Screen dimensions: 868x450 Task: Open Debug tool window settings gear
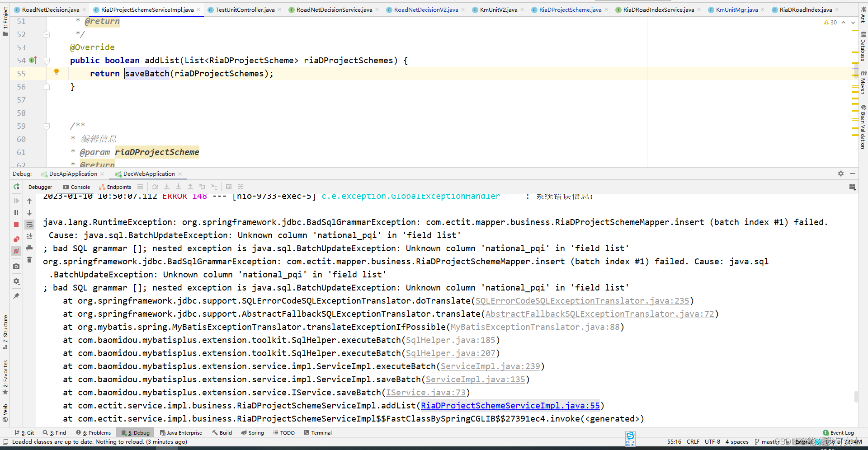point(841,173)
